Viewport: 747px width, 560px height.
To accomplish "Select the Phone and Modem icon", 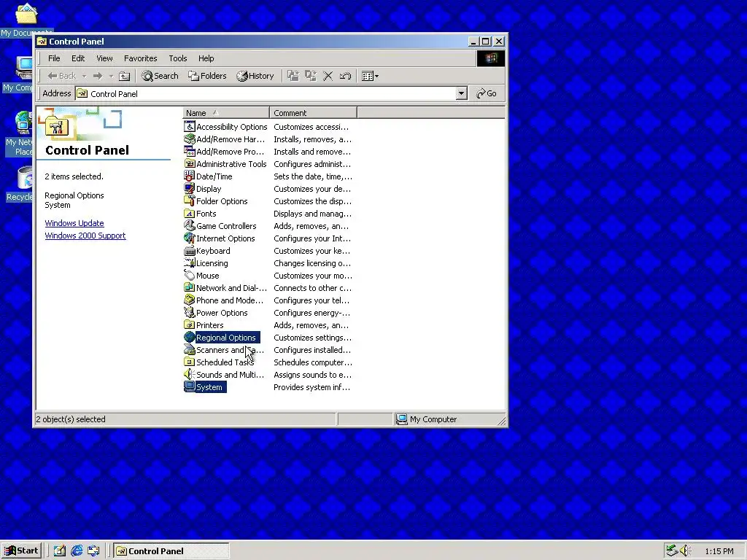I will [x=189, y=300].
